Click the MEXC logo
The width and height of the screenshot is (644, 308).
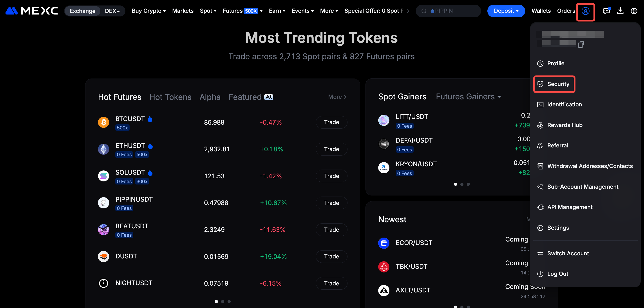pyautogui.click(x=31, y=11)
